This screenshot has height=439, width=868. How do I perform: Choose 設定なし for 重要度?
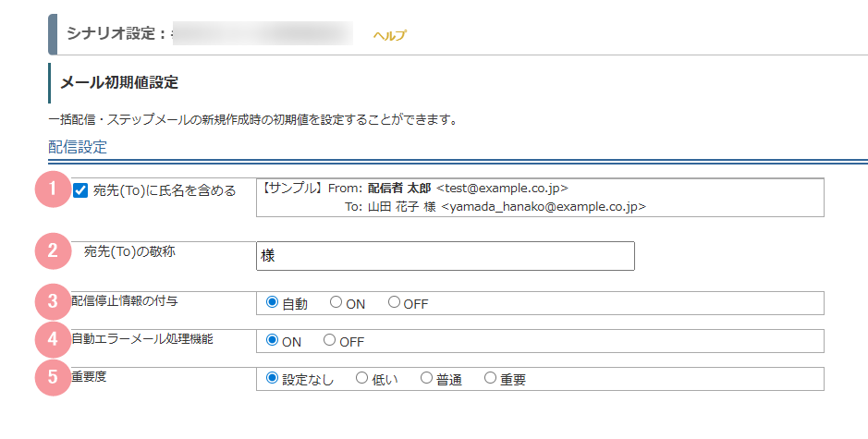[272, 378]
